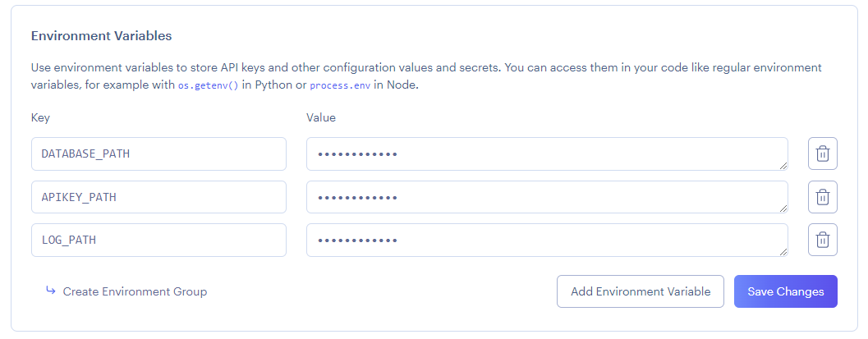Open the Create Environment Group link
868x339 pixels.
pyautogui.click(x=135, y=291)
